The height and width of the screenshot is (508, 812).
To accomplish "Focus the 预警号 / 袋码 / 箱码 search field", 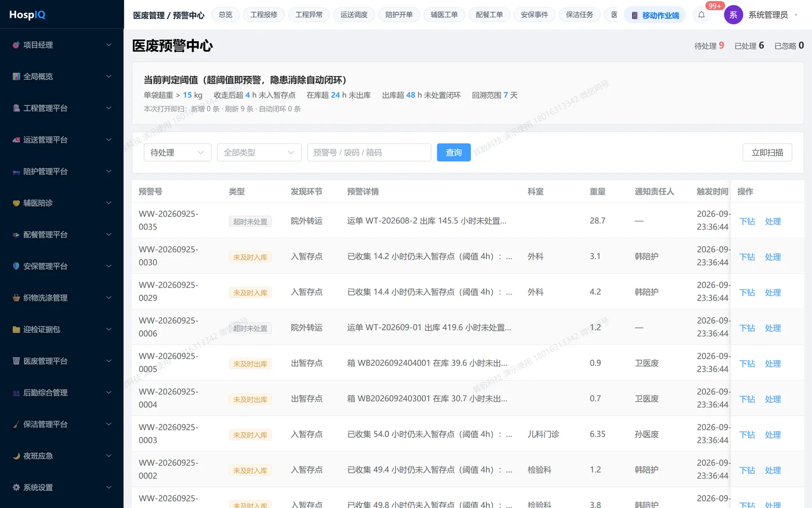I will click(x=369, y=152).
